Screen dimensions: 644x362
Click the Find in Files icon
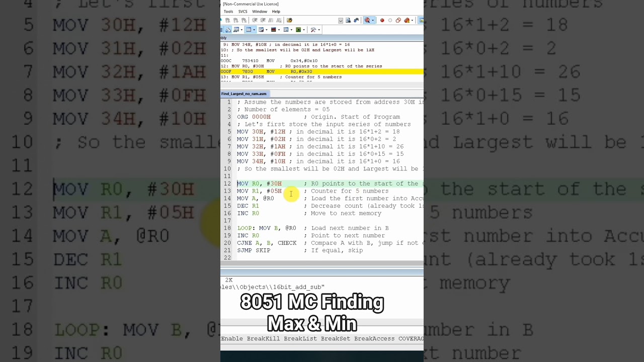(348, 20)
